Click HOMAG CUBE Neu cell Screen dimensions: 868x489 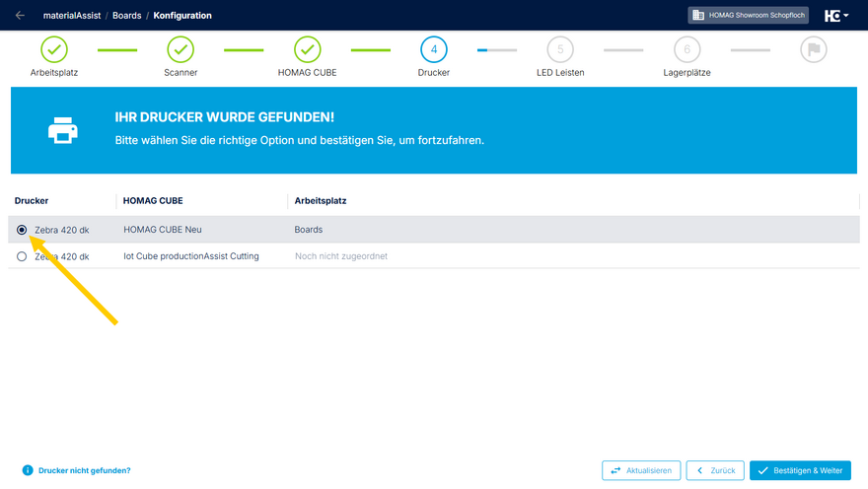click(x=163, y=230)
